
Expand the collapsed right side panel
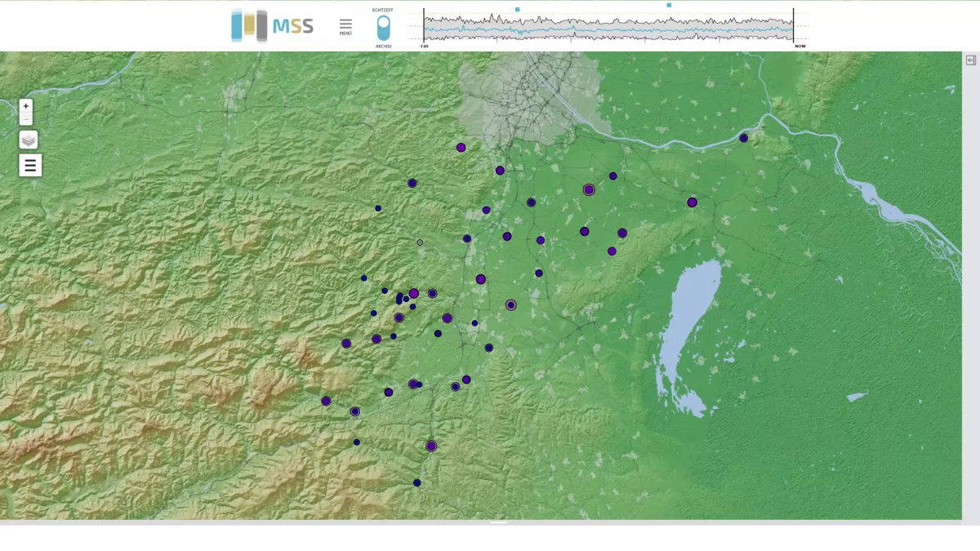[971, 60]
